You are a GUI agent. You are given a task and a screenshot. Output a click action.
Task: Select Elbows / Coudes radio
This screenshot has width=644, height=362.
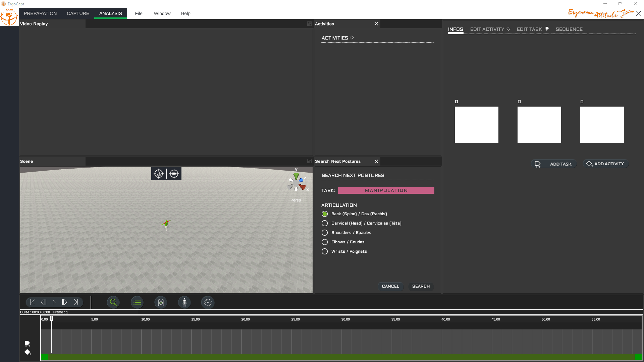(x=325, y=242)
